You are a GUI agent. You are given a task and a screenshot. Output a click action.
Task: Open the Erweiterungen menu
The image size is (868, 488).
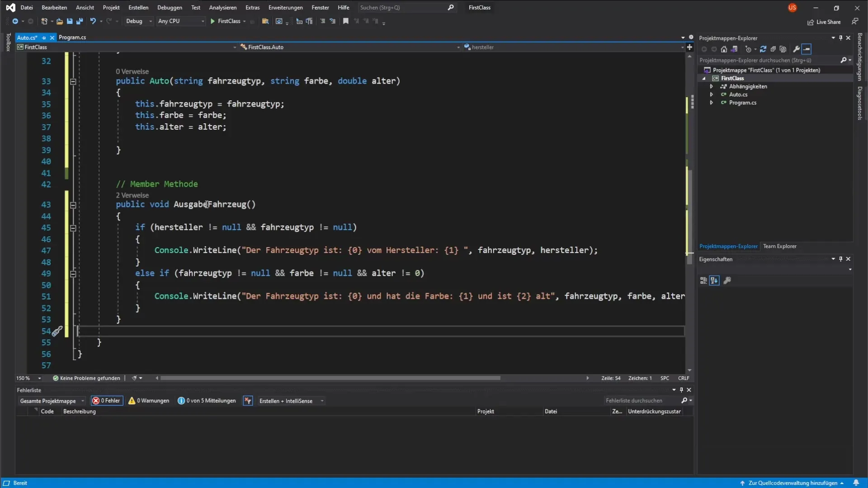tap(285, 8)
